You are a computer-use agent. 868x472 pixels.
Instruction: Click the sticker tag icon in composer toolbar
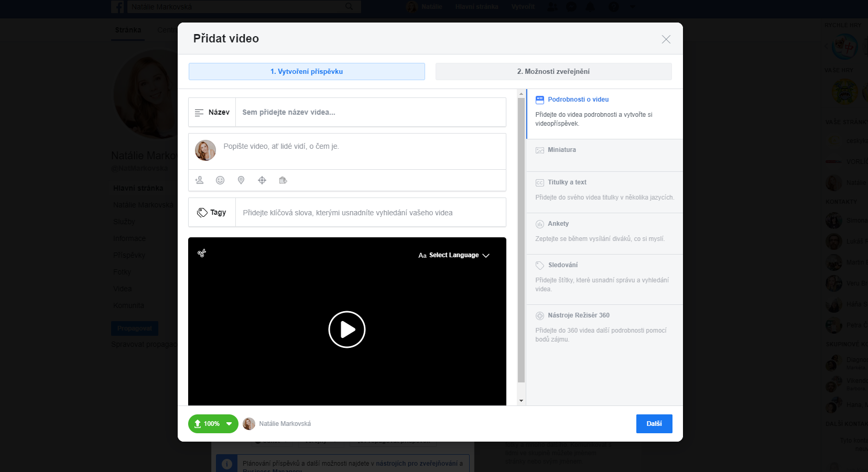pyautogui.click(x=283, y=180)
